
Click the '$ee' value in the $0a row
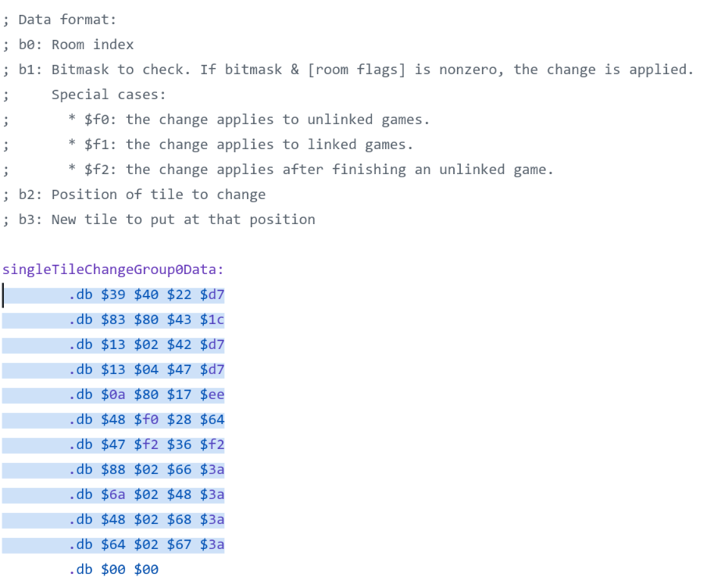point(212,394)
